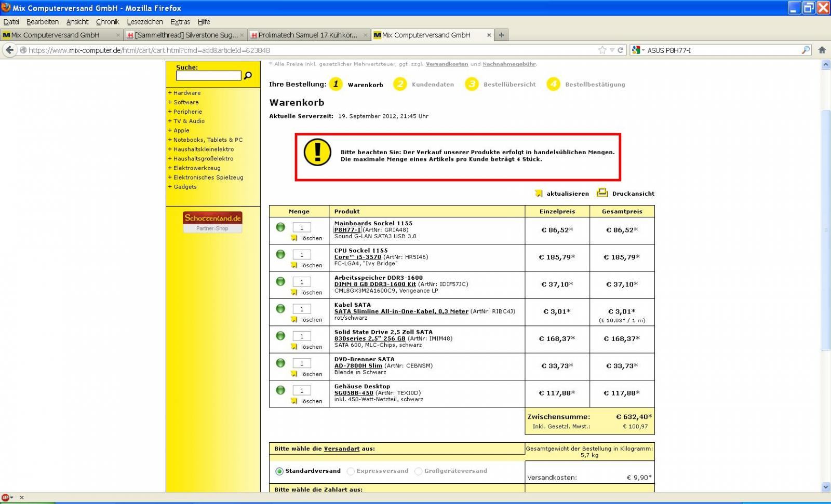831x504 pixels.
Task: Open the Extras menu
Action: click(x=180, y=22)
